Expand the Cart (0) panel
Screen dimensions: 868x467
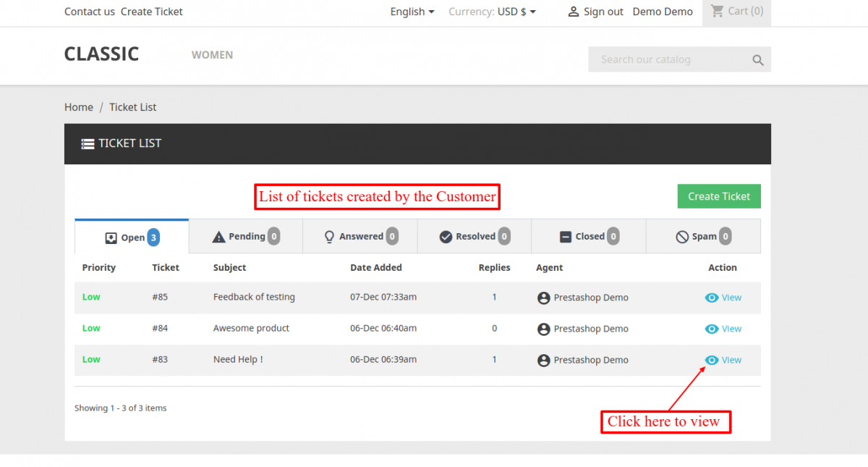point(736,11)
